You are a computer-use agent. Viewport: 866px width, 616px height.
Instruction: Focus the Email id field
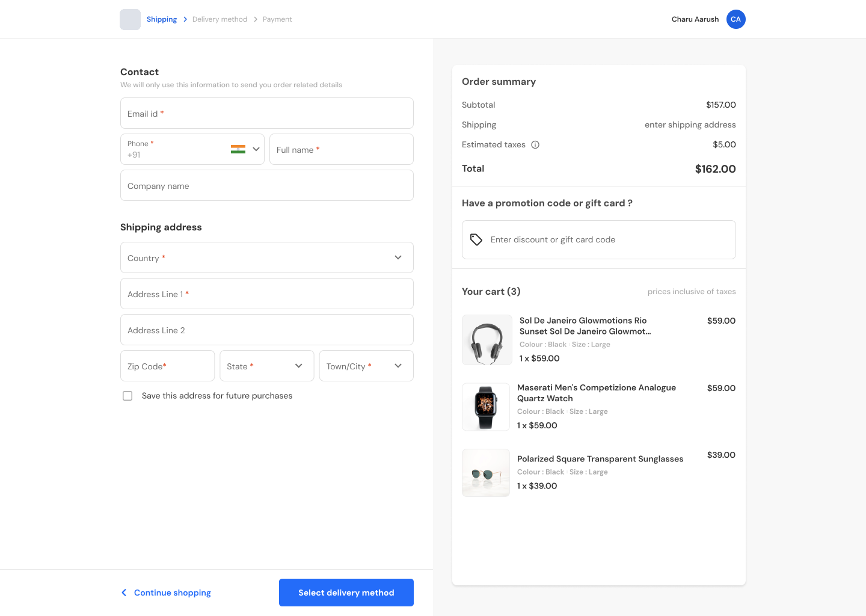267,113
